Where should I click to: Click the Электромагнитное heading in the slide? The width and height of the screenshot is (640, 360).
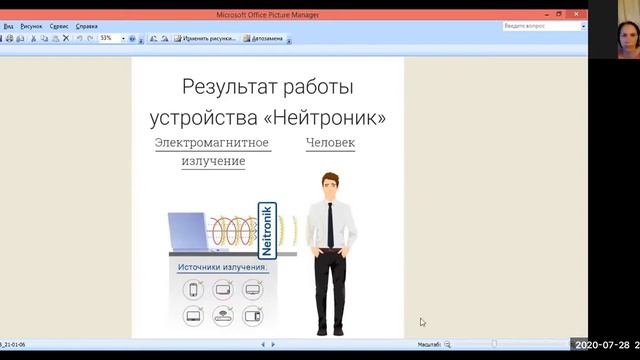click(x=212, y=143)
